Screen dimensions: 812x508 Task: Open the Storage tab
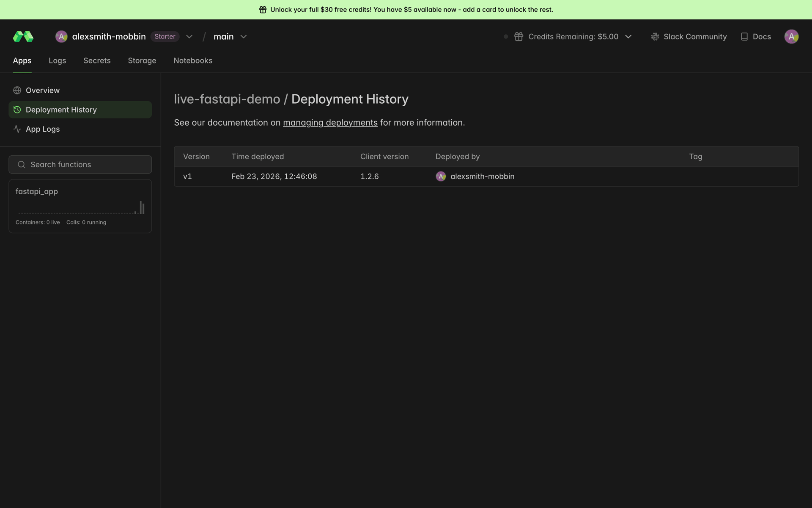tap(142, 61)
